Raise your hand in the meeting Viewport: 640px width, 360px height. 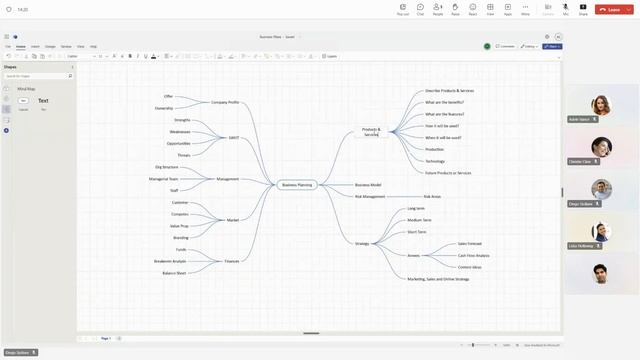click(455, 9)
